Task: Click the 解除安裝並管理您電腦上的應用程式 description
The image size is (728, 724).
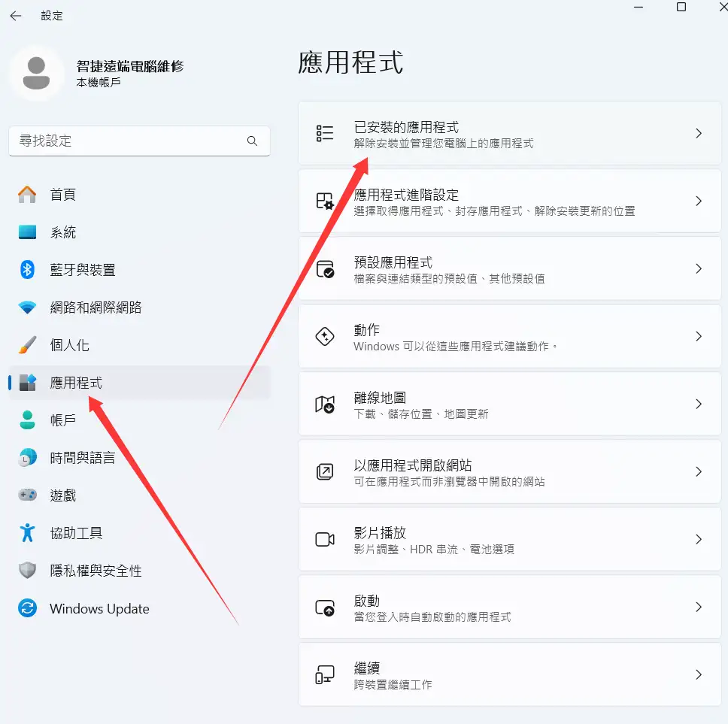Action: (444, 144)
